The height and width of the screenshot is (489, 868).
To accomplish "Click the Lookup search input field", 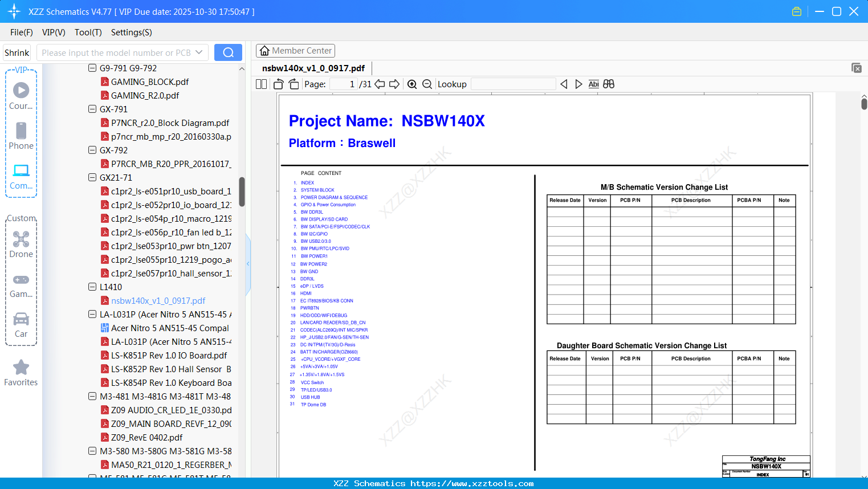I will click(x=514, y=84).
